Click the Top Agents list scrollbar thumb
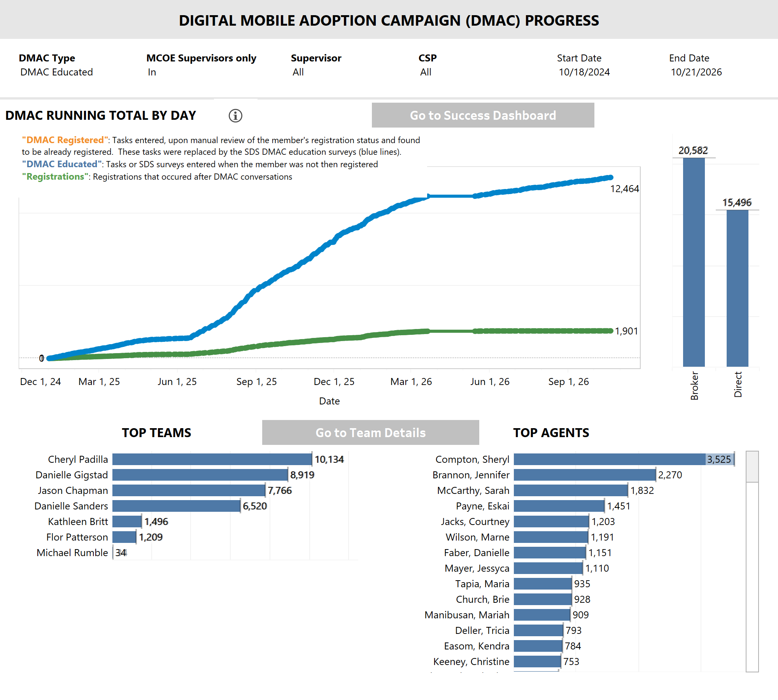Screen dimensions: 778x700 coord(752,467)
